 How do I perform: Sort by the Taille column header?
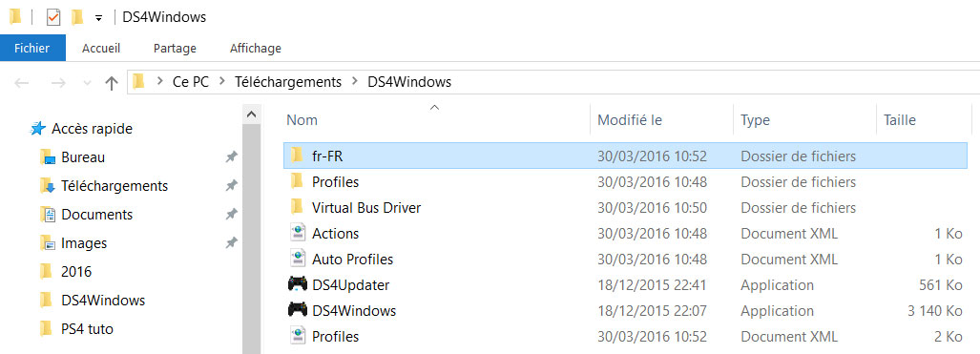pos(900,119)
